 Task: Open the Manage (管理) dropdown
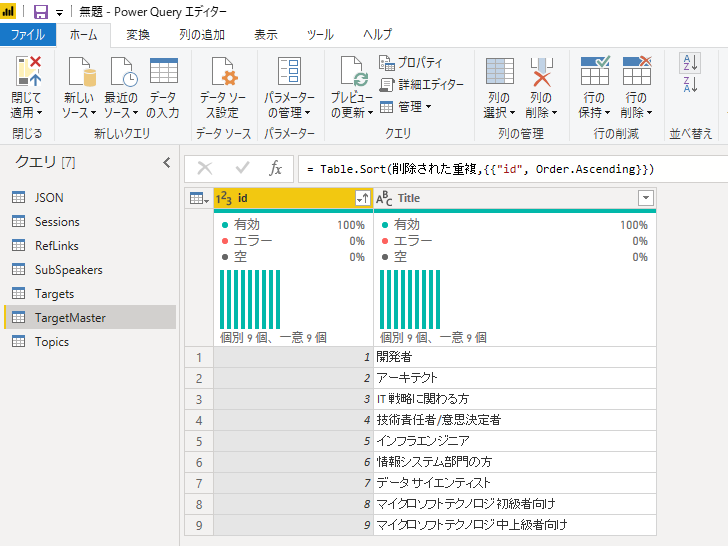point(406,107)
